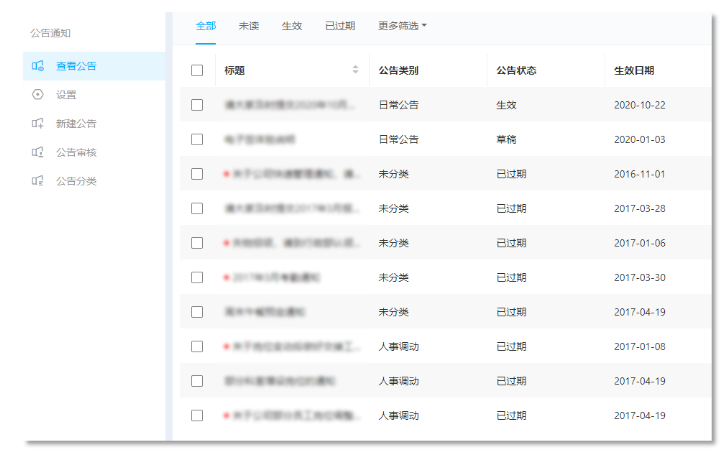Open the 已过期 filter tab
The height and width of the screenshot is (451, 723).
point(340,25)
